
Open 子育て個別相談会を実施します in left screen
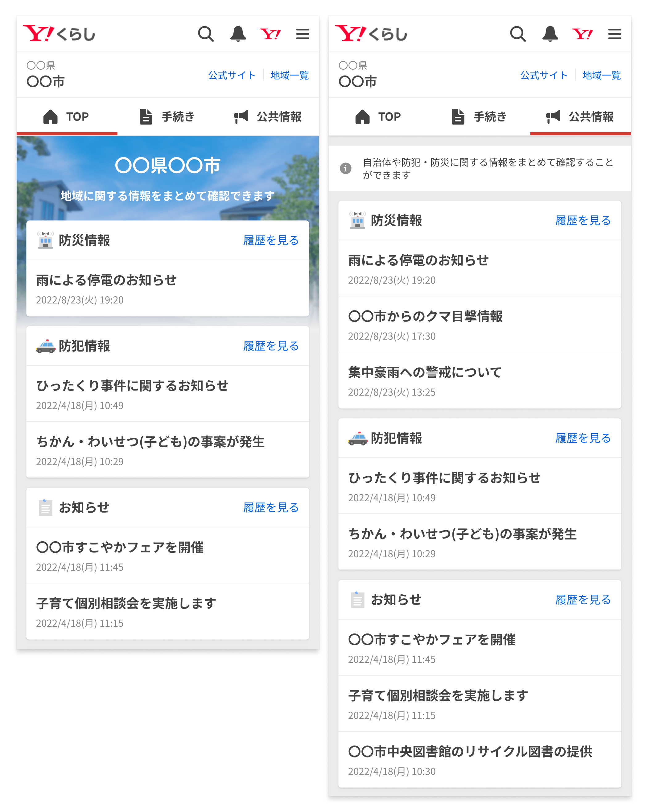168,611
